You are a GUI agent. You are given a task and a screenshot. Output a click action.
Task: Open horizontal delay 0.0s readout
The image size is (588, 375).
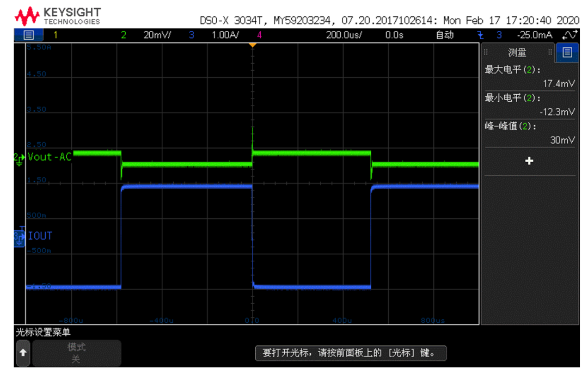click(394, 35)
